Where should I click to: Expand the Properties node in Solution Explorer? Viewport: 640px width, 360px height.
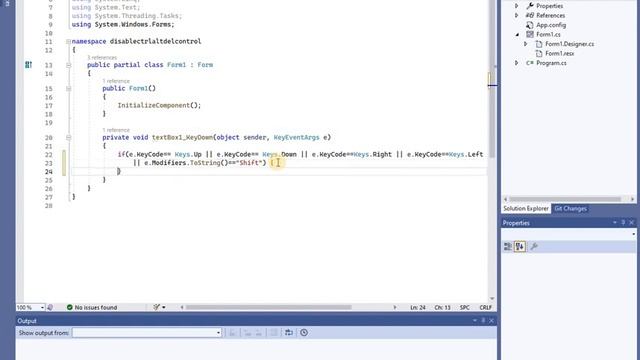(517, 6)
